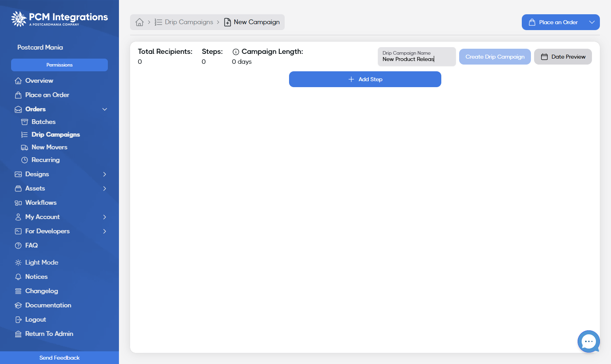Click the top Place an Order button
The height and width of the screenshot is (364, 611).
click(554, 22)
